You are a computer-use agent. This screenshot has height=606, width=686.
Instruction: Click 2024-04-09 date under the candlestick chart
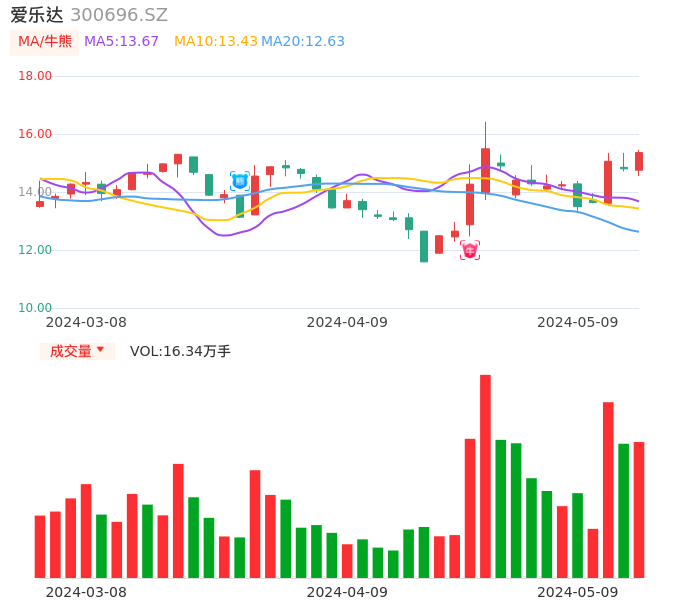point(347,322)
